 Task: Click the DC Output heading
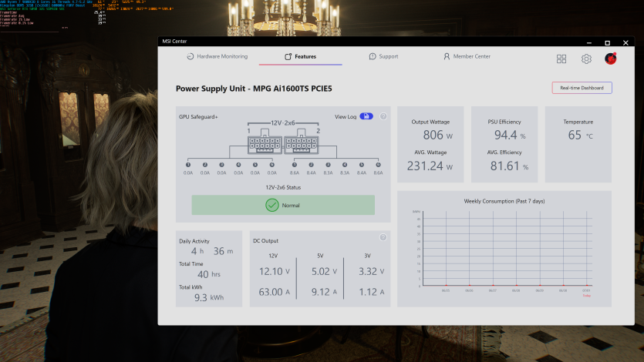(265, 240)
